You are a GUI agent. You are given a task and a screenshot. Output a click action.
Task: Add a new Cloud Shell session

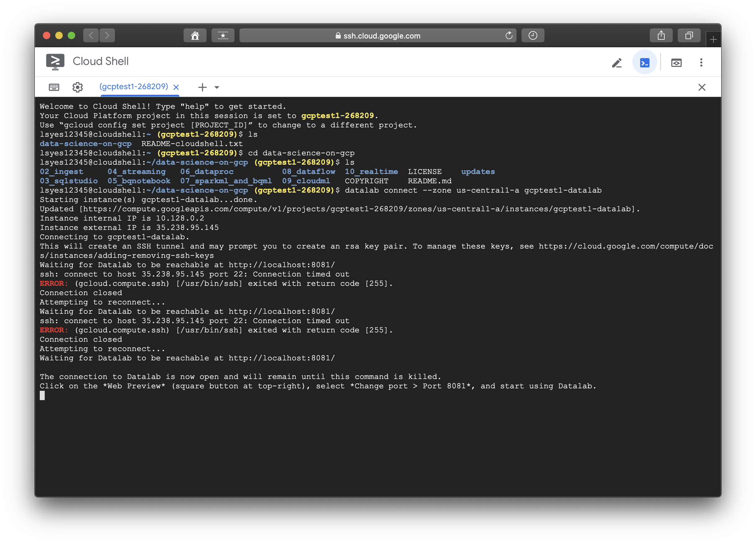tap(202, 87)
